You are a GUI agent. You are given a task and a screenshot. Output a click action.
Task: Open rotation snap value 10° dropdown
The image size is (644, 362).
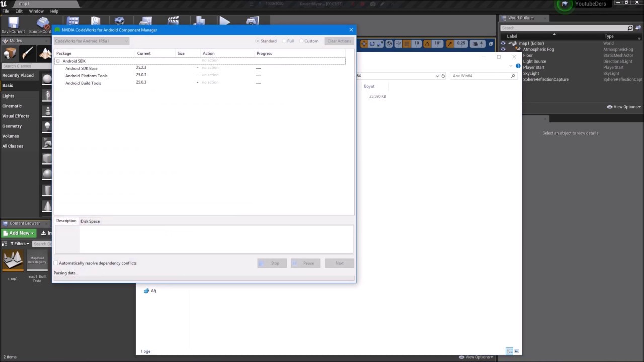(x=437, y=44)
